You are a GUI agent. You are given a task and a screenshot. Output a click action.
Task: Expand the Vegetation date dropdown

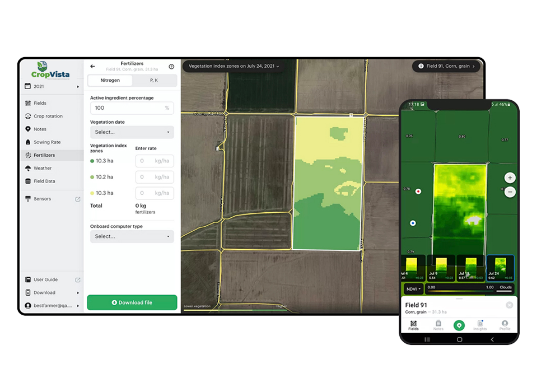tap(132, 132)
